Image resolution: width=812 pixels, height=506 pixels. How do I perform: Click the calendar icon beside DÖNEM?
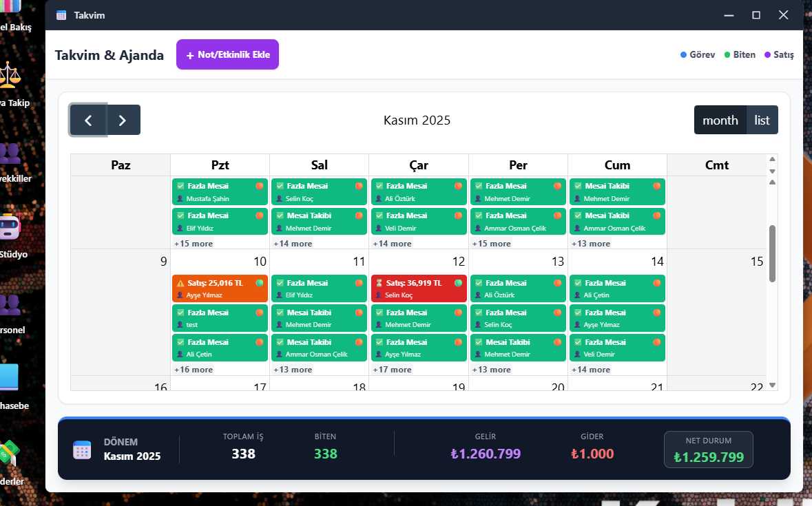tap(82, 450)
